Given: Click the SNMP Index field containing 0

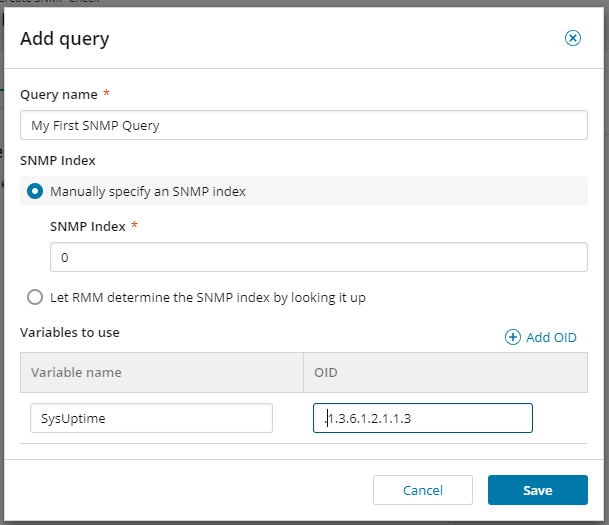Looking at the screenshot, I should pyautogui.click(x=318, y=257).
